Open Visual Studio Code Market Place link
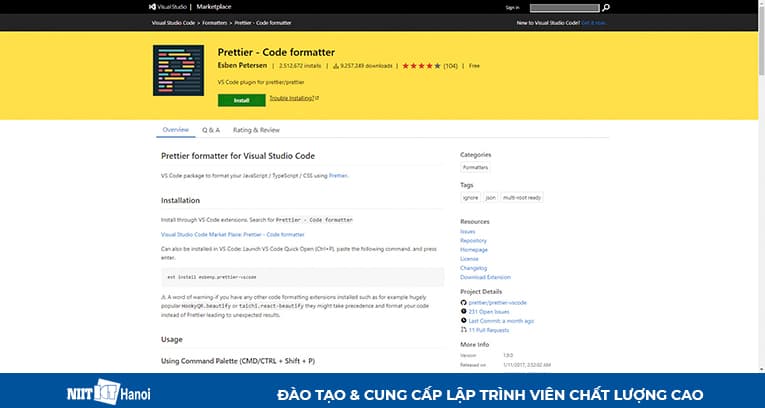The width and height of the screenshot is (765, 408). click(233, 235)
